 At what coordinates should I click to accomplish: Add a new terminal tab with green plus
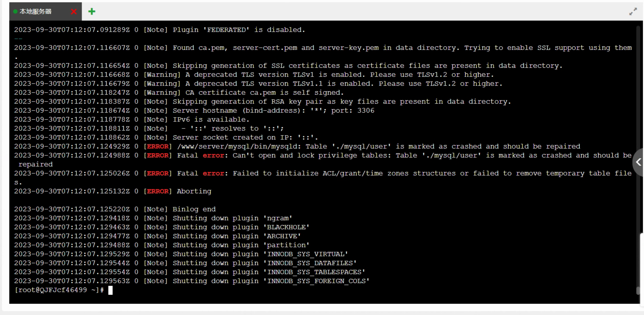(x=92, y=11)
